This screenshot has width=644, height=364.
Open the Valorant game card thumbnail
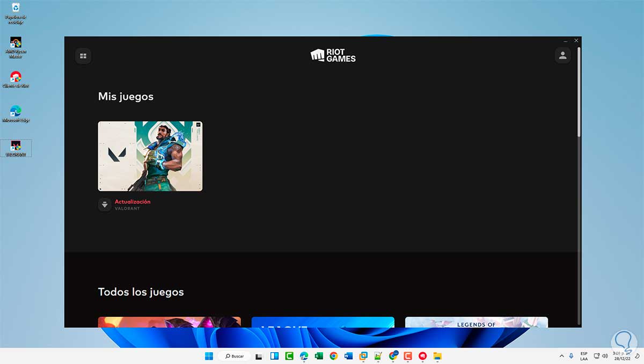(150, 156)
